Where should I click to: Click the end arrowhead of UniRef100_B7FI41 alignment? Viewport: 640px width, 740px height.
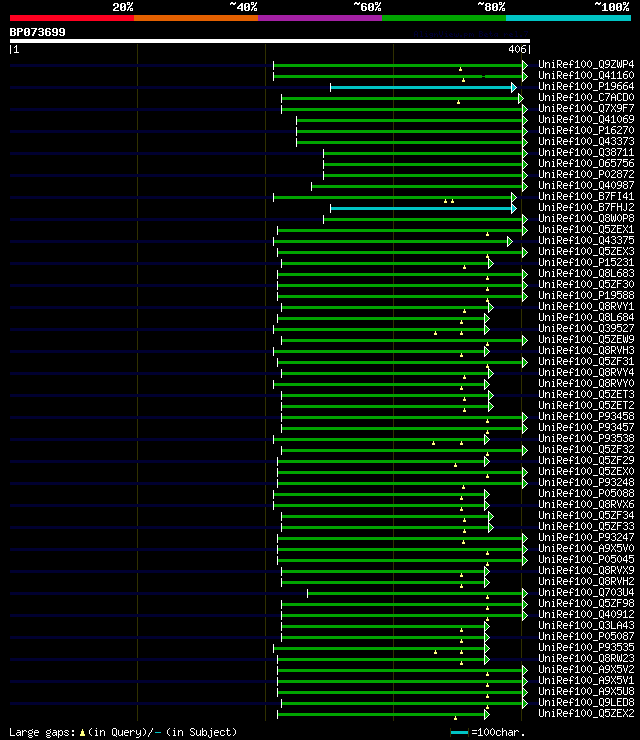(514, 197)
